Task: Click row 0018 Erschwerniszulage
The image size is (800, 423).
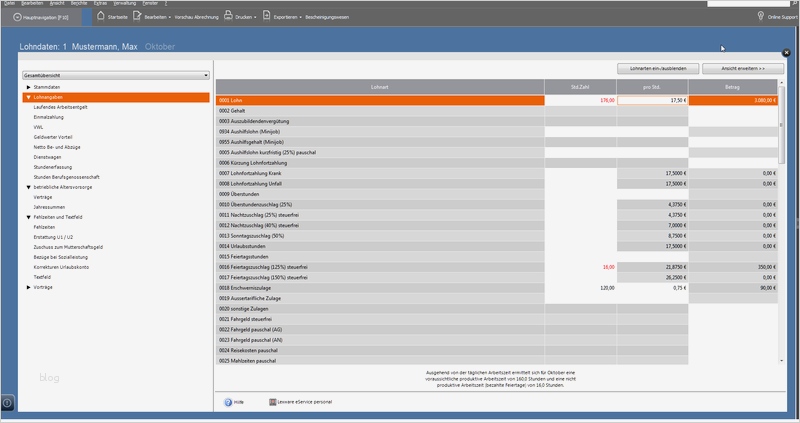Action: pos(380,288)
